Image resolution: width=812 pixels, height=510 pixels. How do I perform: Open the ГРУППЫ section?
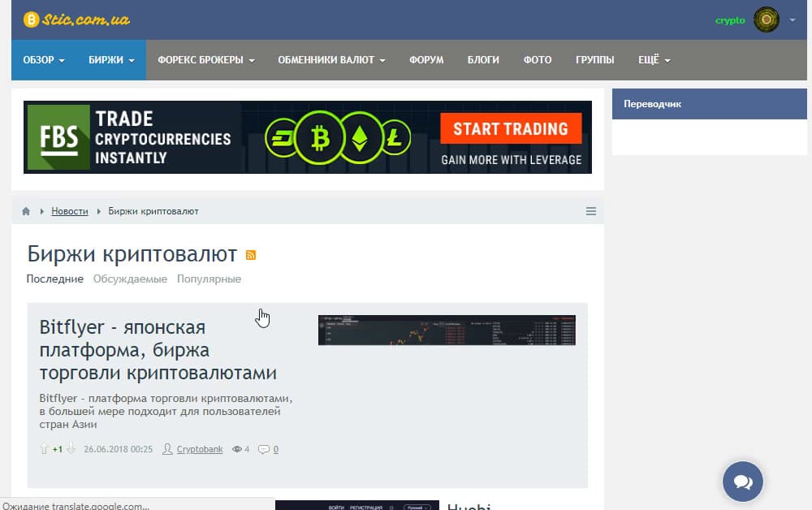tap(594, 60)
